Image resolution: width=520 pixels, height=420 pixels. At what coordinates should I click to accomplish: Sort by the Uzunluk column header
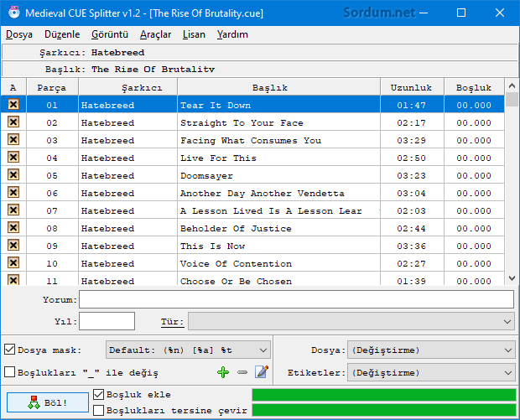(x=412, y=87)
